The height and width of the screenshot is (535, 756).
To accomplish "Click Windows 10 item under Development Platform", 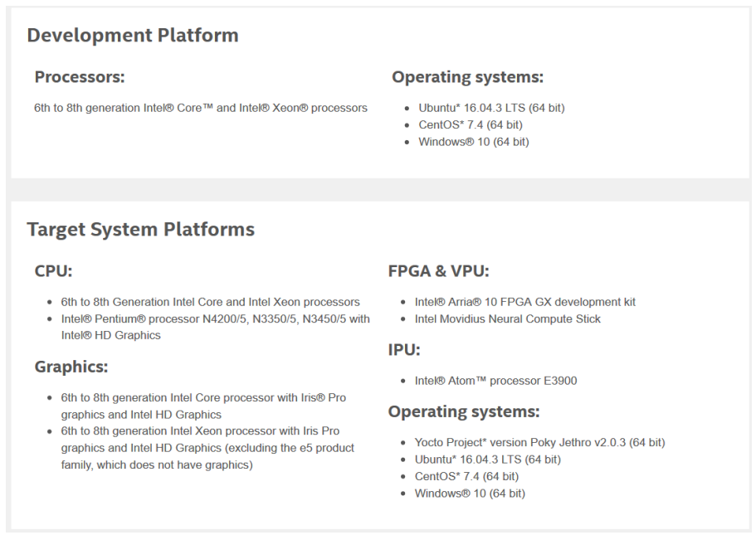I will coord(473,142).
